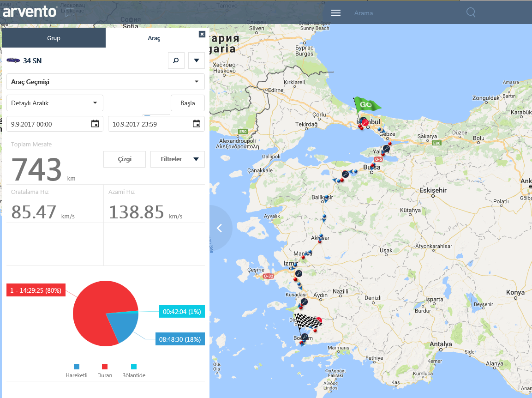The image size is (532, 398).
Task: Click the car icon beside 34 SN
Action: (x=13, y=60)
